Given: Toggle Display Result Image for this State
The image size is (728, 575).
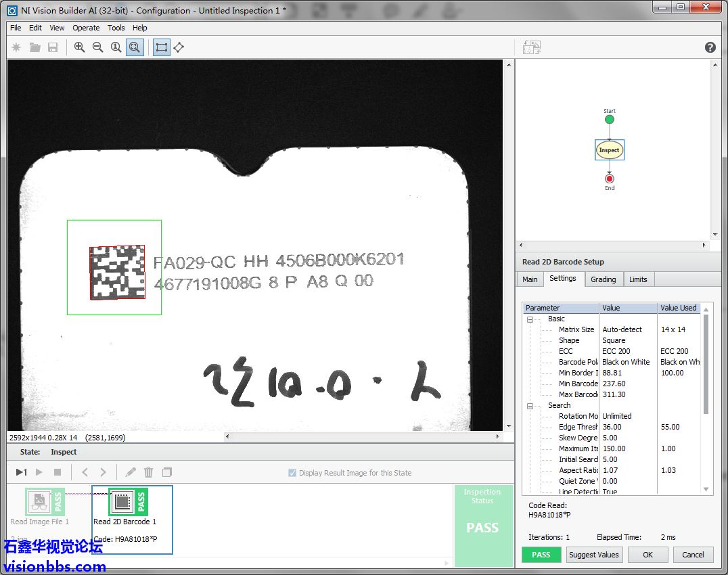Looking at the screenshot, I should click(x=292, y=473).
